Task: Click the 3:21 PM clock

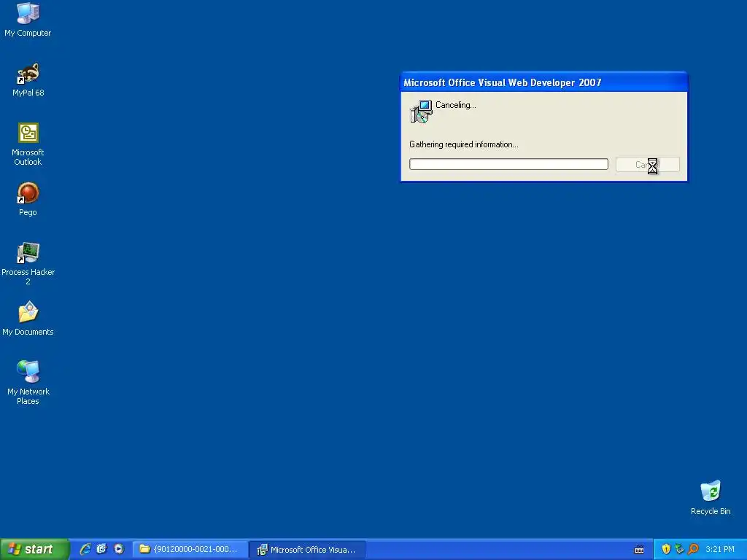Action: pyautogui.click(x=720, y=549)
